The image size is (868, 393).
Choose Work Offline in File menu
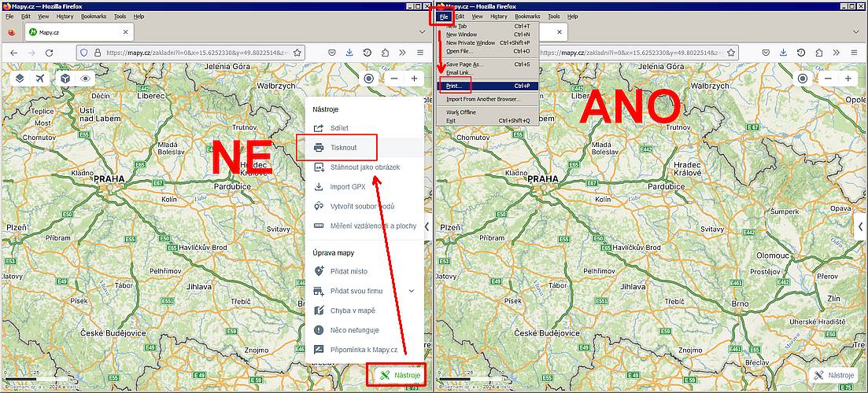tap(487, 112)
